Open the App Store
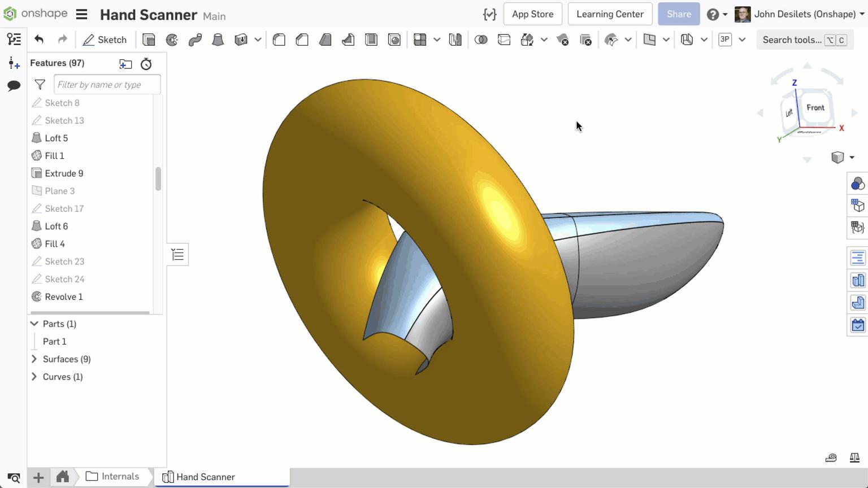This screenshot has height=488, width=868. (532, 14)
